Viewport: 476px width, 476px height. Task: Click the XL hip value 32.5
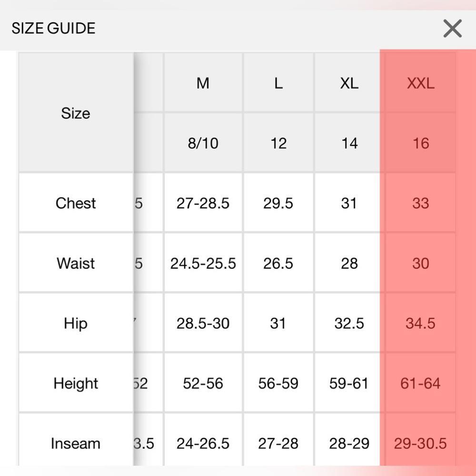pyautogui.click(x=349, y=324)
